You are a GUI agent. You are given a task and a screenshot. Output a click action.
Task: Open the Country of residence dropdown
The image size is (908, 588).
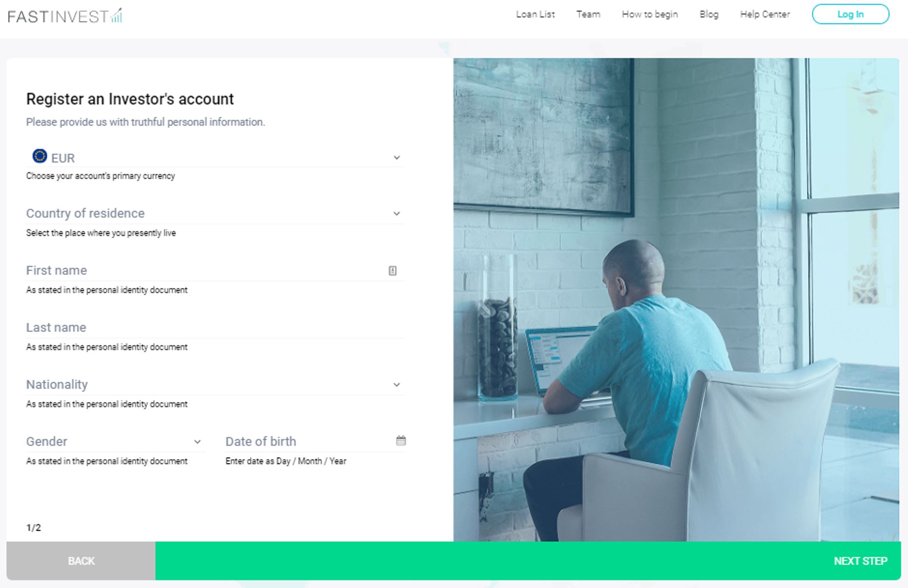point(215,214)
